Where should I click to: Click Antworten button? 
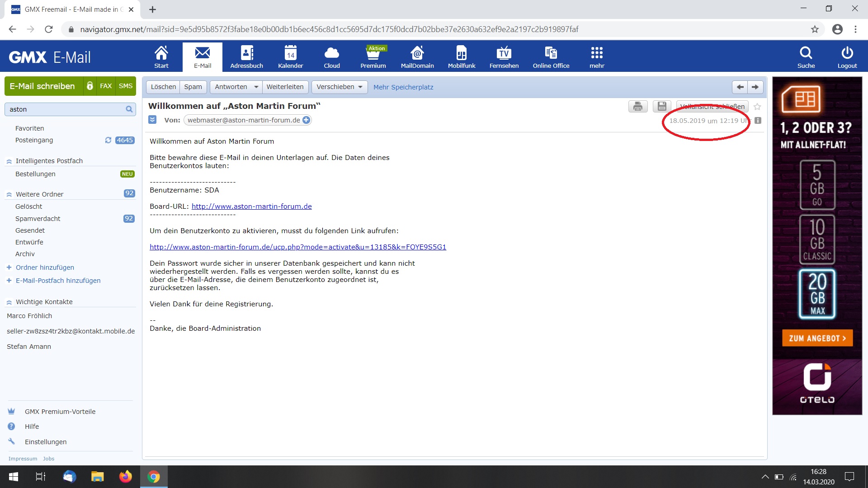click(231, 87)
